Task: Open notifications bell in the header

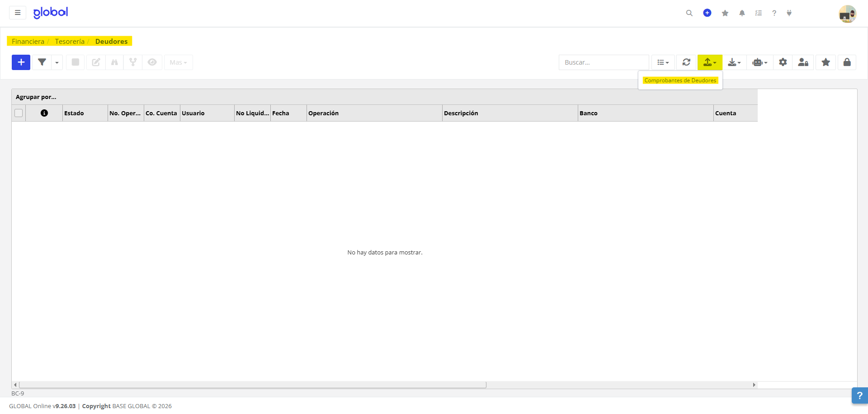Action: (742, 13)
